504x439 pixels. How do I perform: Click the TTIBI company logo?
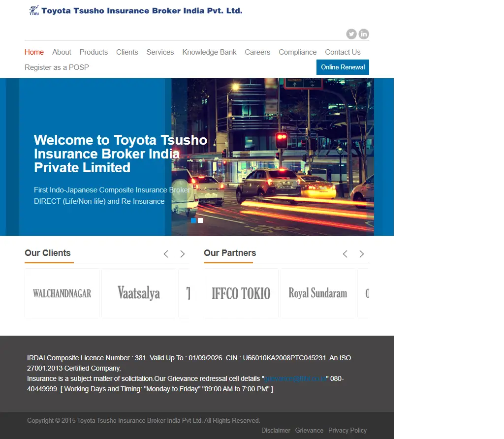point(34,10)
